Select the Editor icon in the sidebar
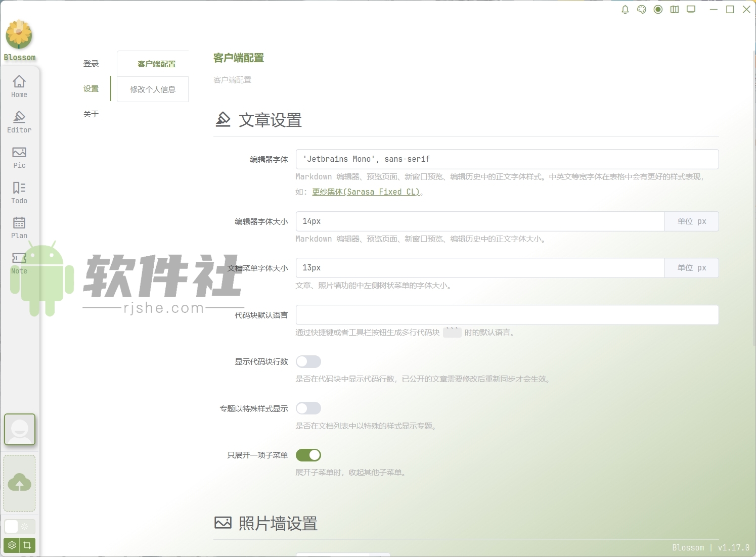Image resolution: width=756 pixels, height=557 pixels. (x=19, y=121)
